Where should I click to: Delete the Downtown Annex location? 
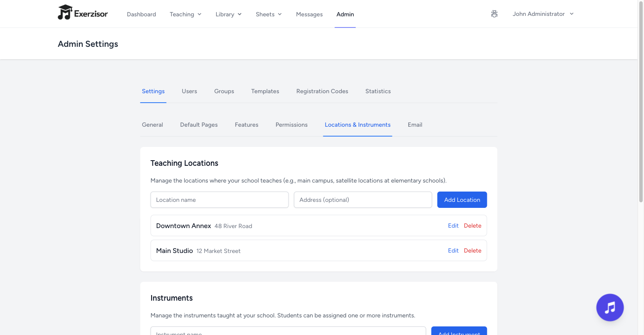472,225
